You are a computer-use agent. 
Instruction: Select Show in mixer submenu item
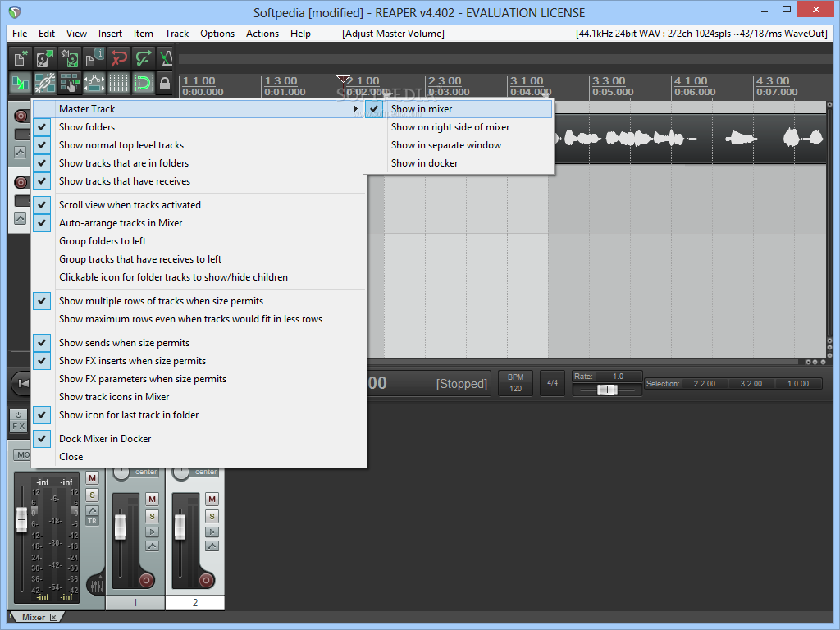459,109
